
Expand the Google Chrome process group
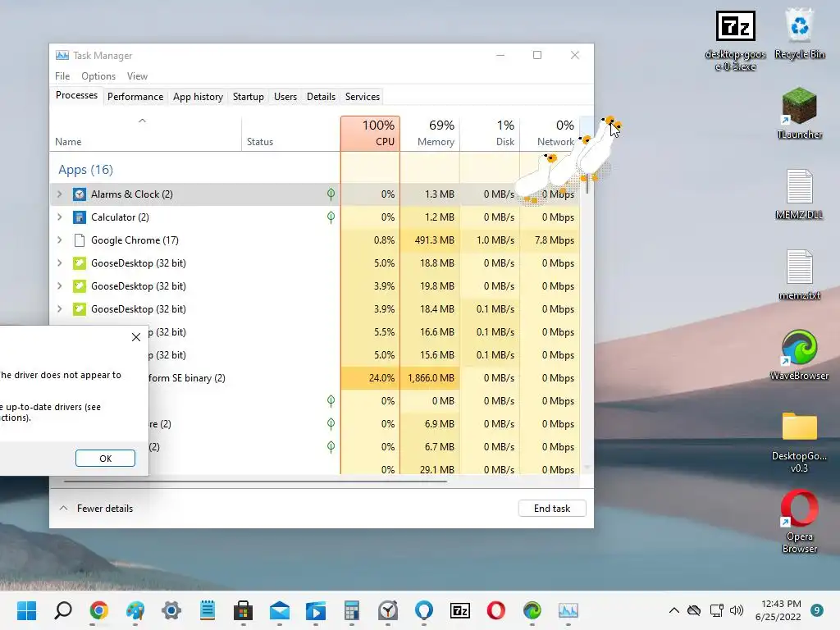click(x=59, y=240)
